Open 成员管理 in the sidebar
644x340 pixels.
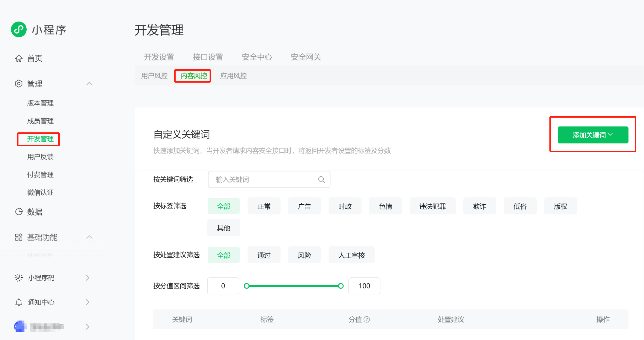point(40,121)
